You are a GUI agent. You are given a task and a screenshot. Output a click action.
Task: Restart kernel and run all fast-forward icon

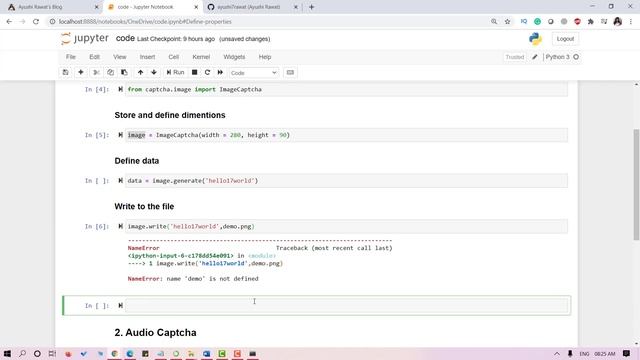(x=220, y=73)
